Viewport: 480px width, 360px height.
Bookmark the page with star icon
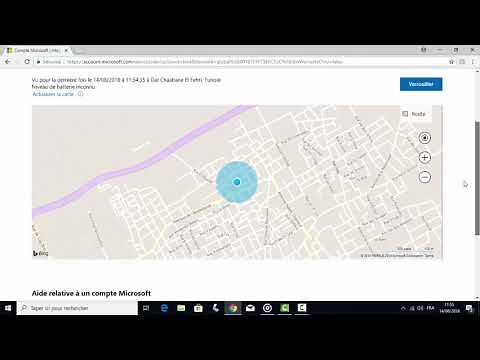(x=452, y=62)
